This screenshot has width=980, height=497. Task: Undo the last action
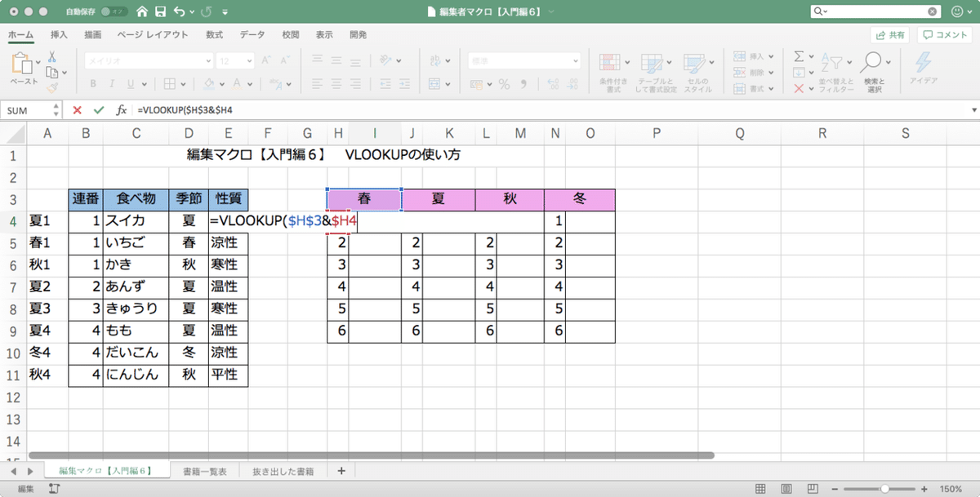point(179,12)
